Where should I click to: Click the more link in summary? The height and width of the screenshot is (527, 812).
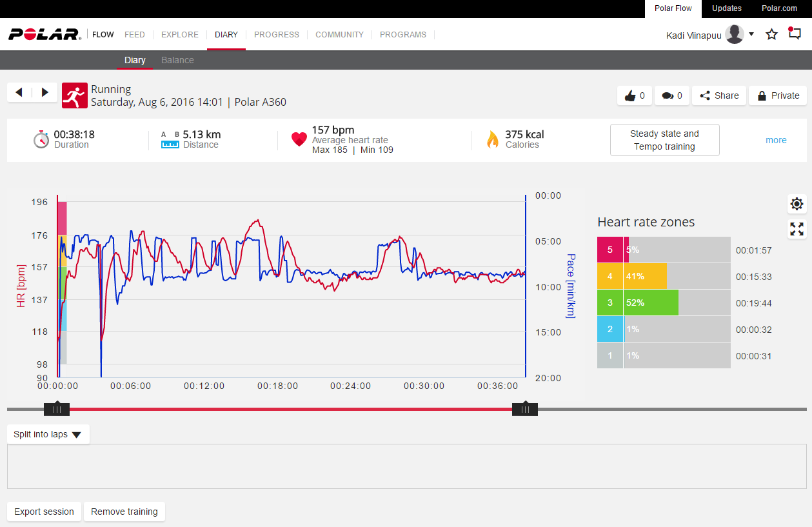pos(776,140)
